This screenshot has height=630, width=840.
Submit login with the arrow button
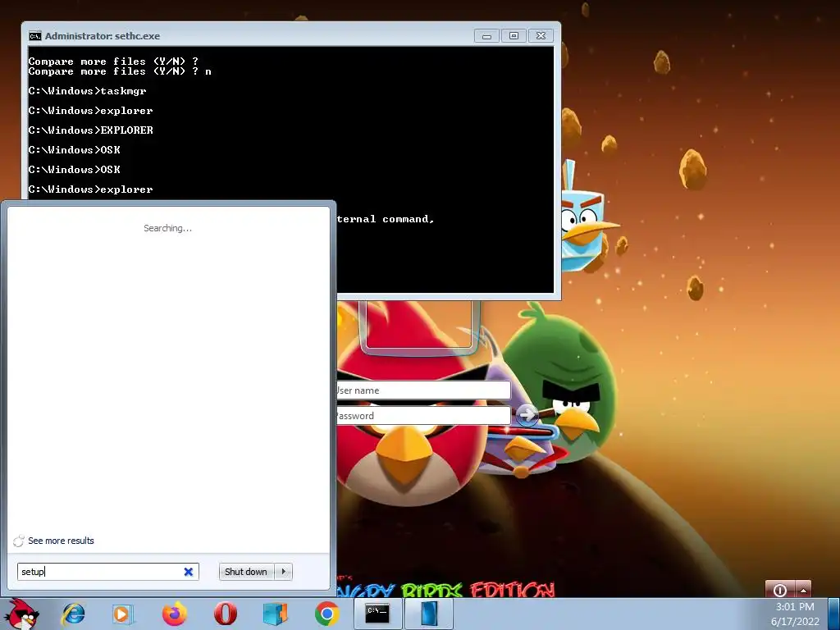527,414
